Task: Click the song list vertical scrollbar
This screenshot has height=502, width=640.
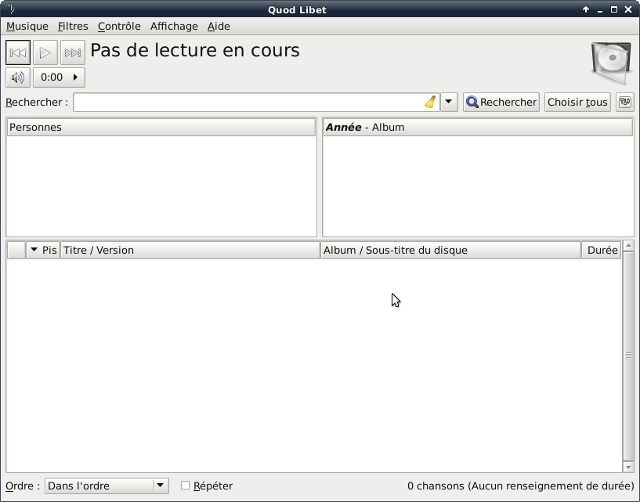Action: (629, 355)
